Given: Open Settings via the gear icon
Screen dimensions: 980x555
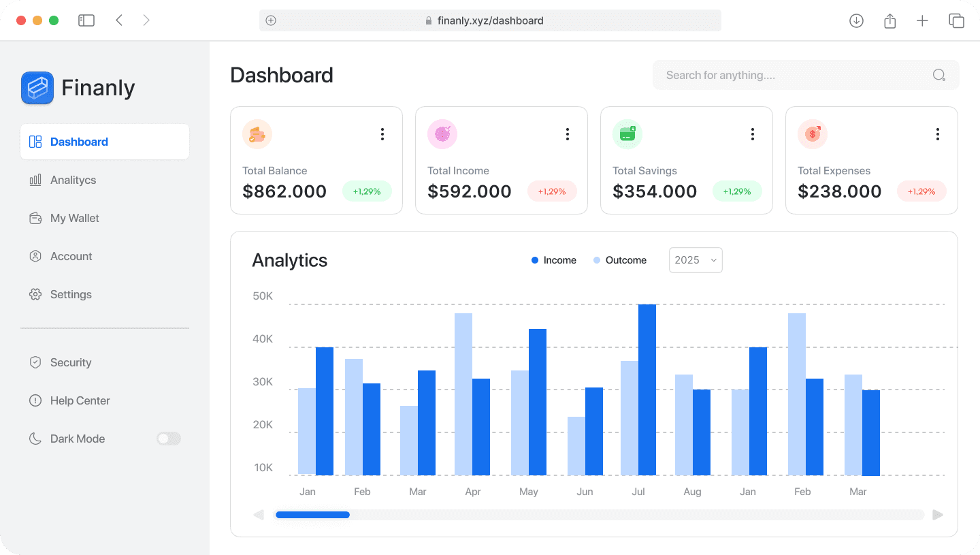Looking at the screenshot, I should tap(35, 294).
